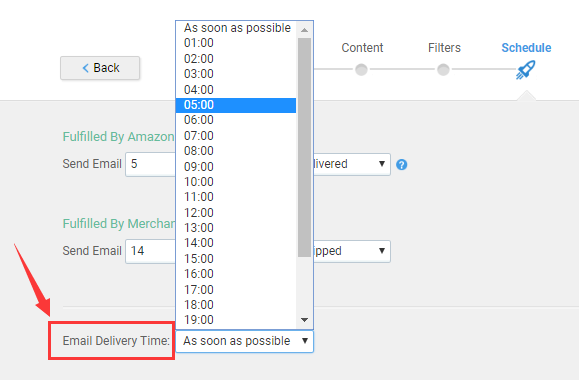
Task: Click the scrollbar up arrow in the time list
Action: click(304, 30)
